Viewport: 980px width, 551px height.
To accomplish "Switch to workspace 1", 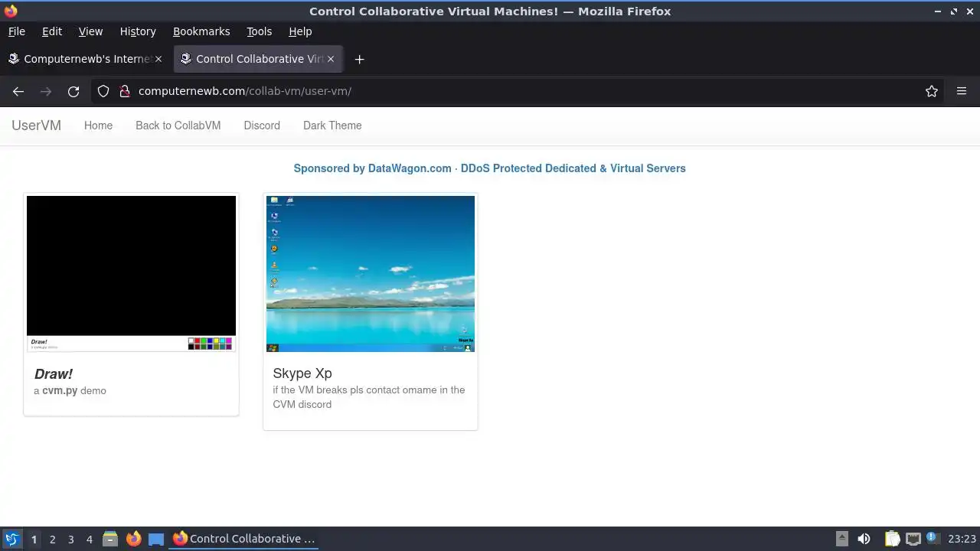I will (x=34, y=540).
